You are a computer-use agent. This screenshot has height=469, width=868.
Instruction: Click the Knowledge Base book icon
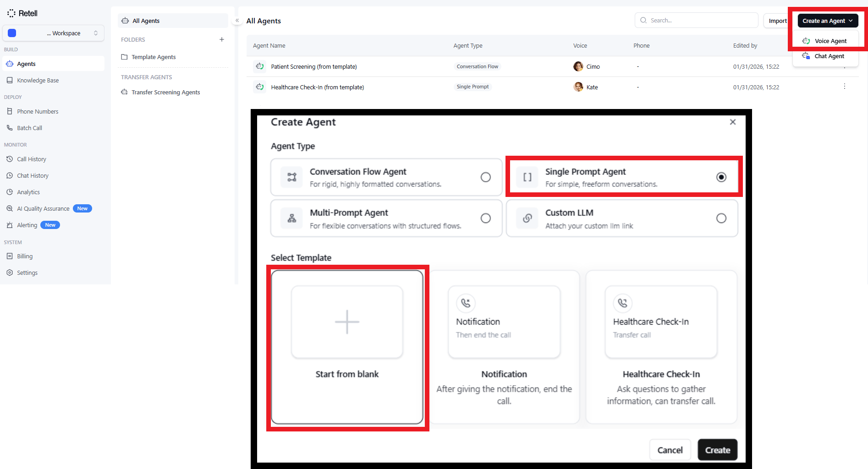10,80
